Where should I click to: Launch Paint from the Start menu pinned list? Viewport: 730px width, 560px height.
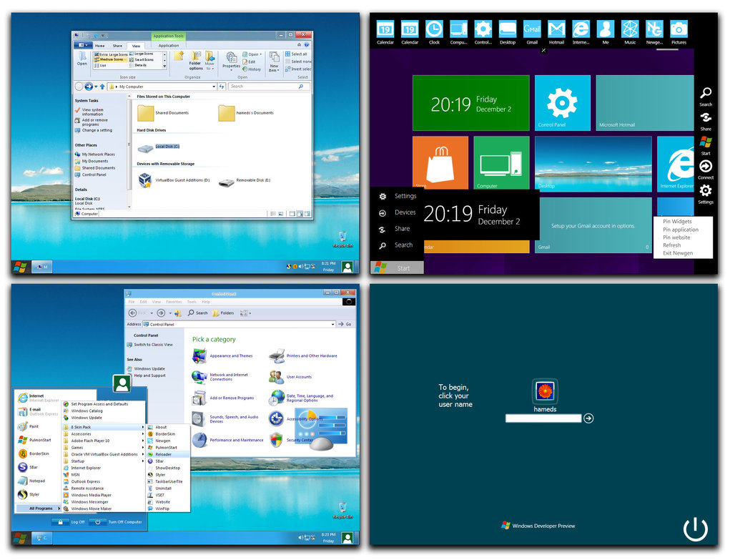point(29,426)
